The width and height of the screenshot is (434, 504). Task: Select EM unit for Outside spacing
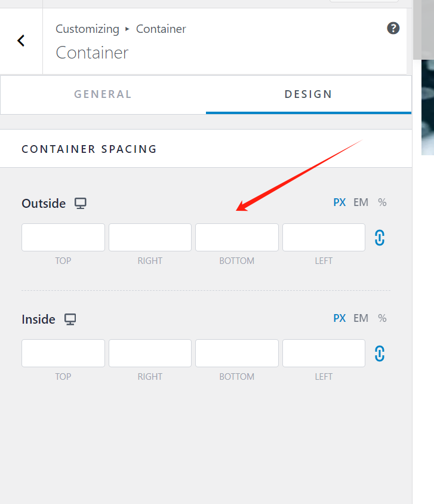(x=361, y=202)
